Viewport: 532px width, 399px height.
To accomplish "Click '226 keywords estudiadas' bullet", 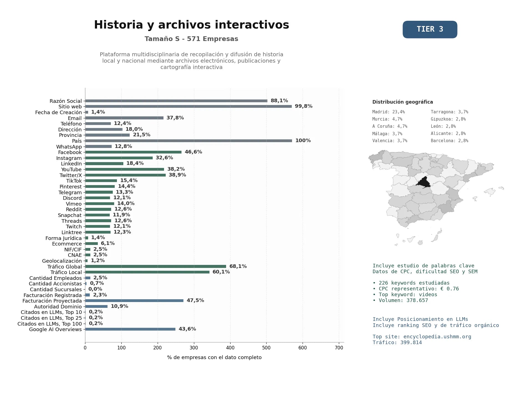I will pos(411,283).
